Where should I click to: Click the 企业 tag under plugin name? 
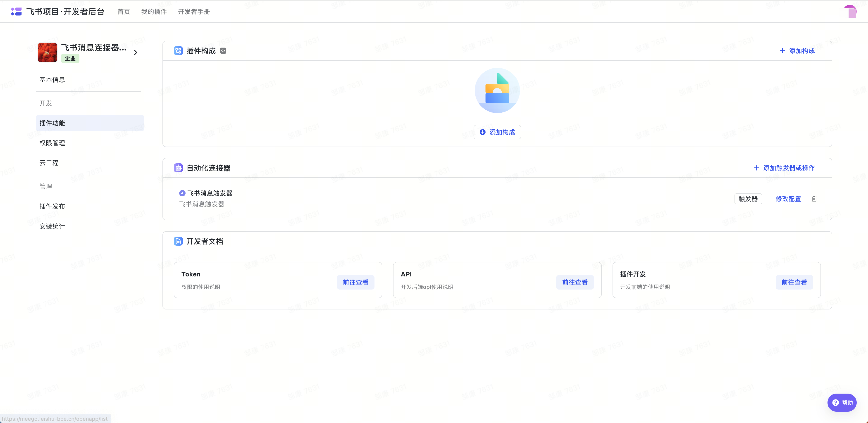pos(70,58)
